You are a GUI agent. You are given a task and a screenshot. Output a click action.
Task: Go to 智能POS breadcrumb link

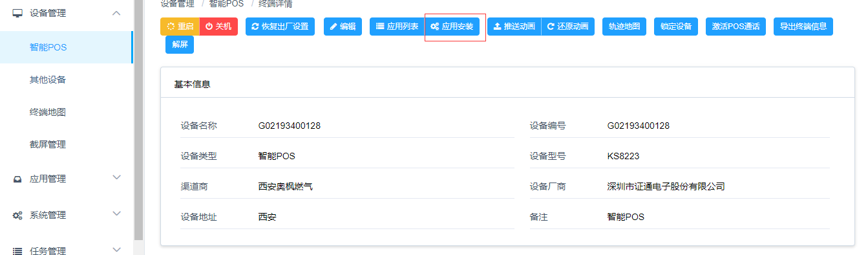pyautogui.click(x=226, y=3)
